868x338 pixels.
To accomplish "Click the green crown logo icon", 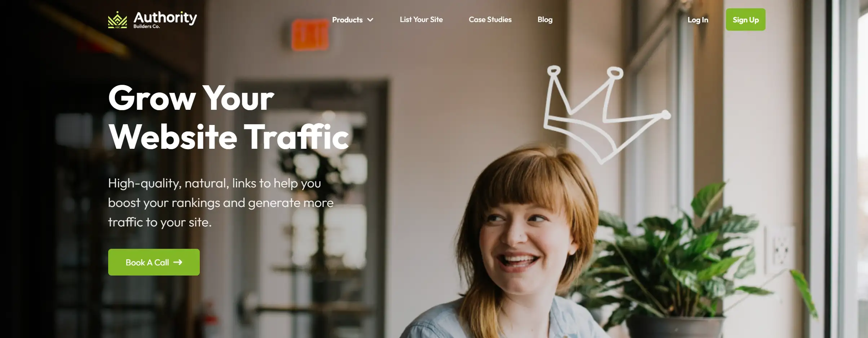I will pyautogui.click(x=118, y=20).
